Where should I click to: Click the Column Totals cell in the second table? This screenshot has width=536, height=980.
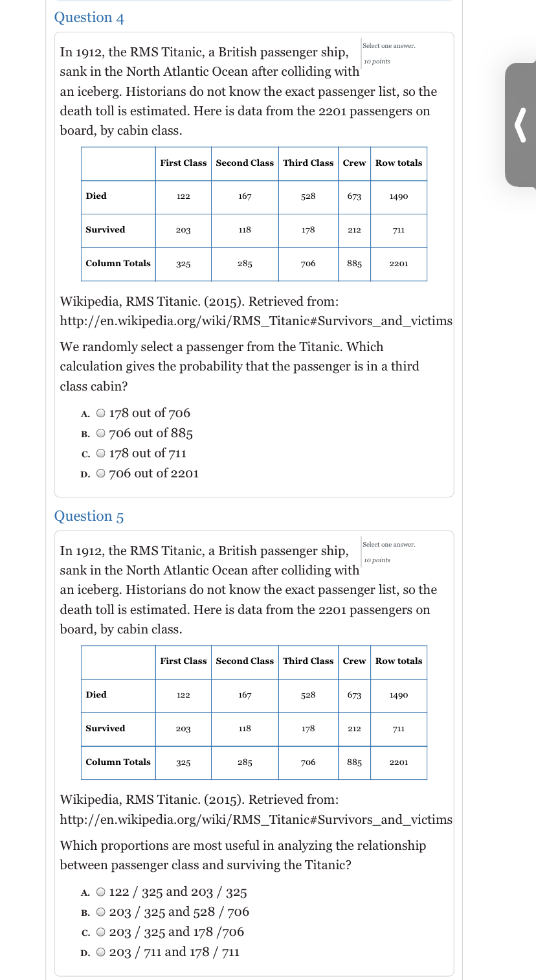118,762
